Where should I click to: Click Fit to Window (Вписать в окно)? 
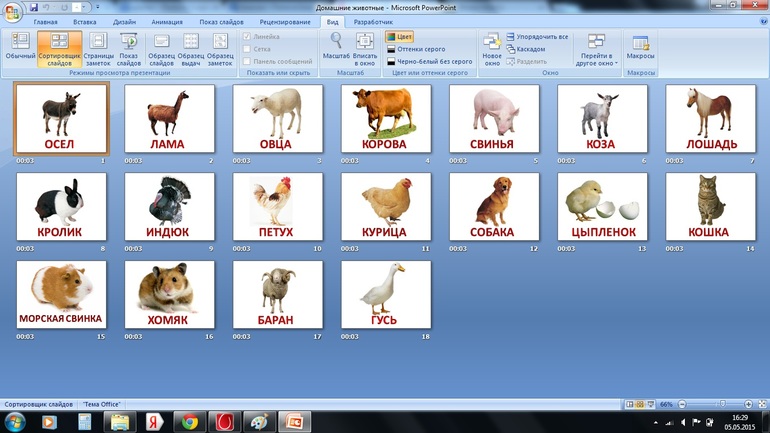pos(365,46)
